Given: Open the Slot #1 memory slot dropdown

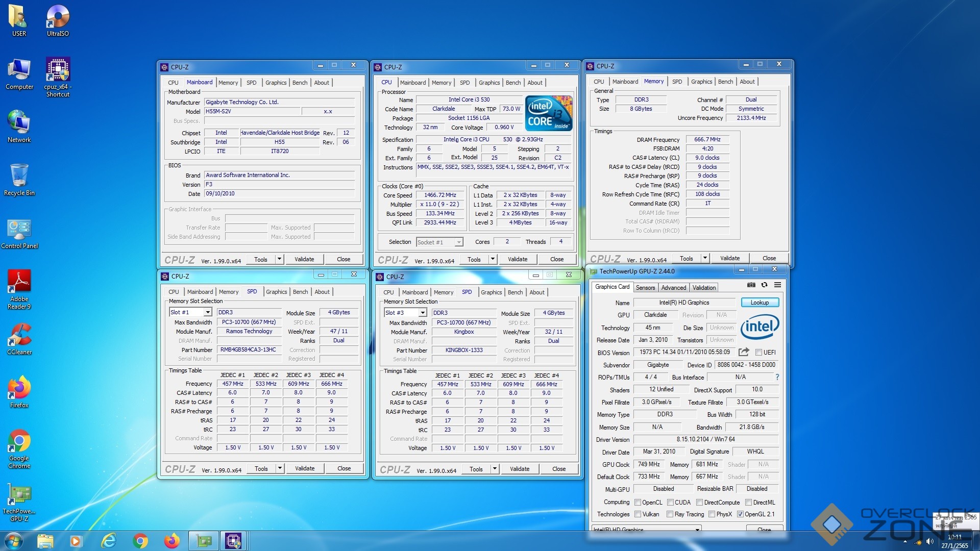Looking at the screenshot, I should (208, 312).
